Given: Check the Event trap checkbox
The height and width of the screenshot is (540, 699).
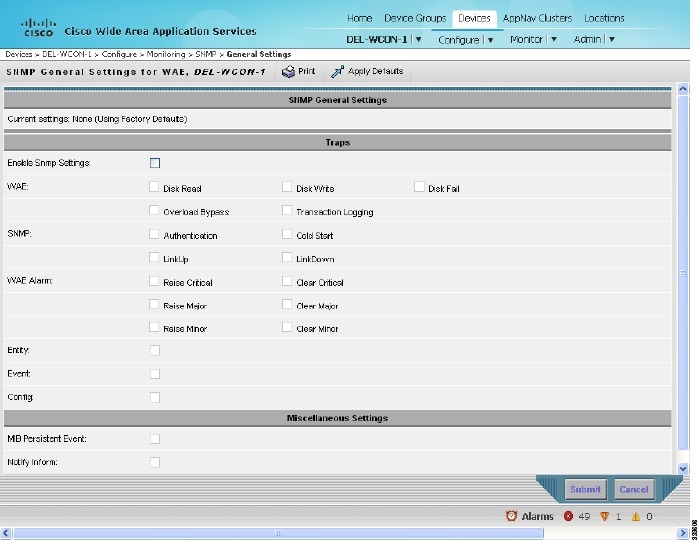Looking at the screenshot, I should (155, 374).
